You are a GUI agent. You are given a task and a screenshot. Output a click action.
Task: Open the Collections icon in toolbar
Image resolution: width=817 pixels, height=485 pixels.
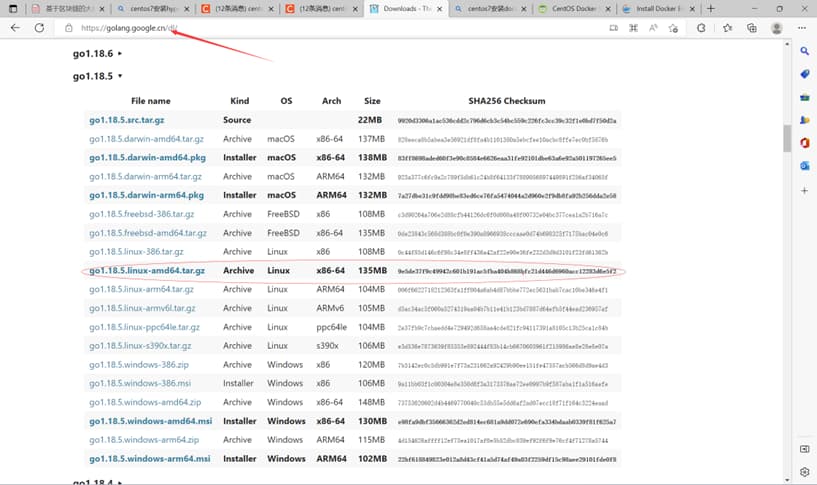751,28
